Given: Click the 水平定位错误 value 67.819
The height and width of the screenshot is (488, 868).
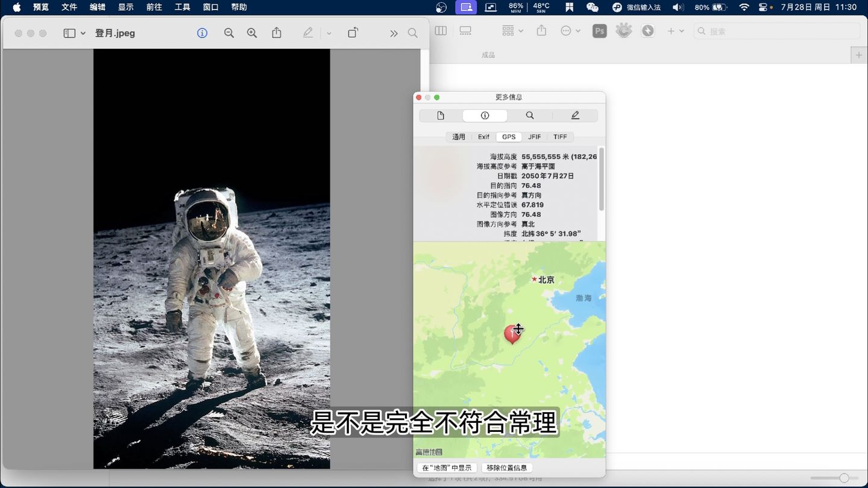Looking at the screenshot, I should 532,205.
